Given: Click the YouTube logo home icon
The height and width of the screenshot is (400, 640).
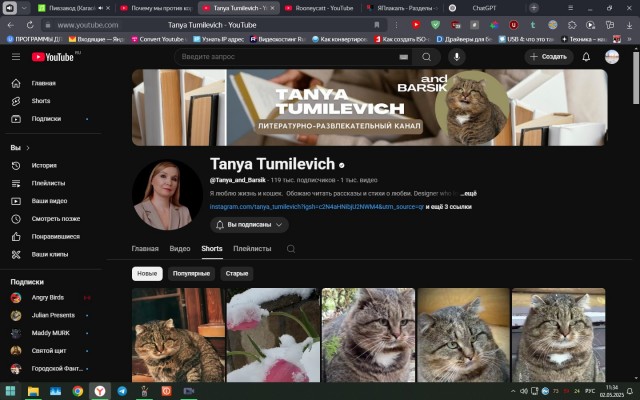Looking at the screenshot, I should pos(53,57).
